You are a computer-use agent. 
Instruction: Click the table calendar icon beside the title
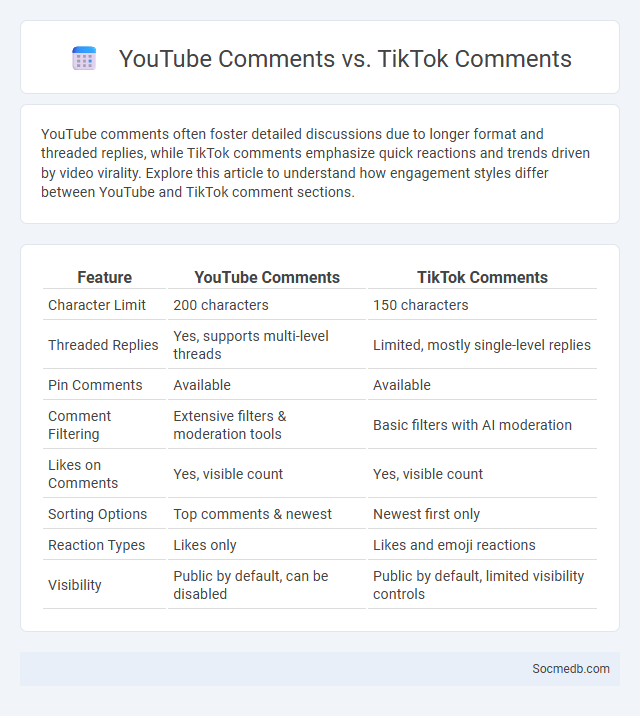84,58
